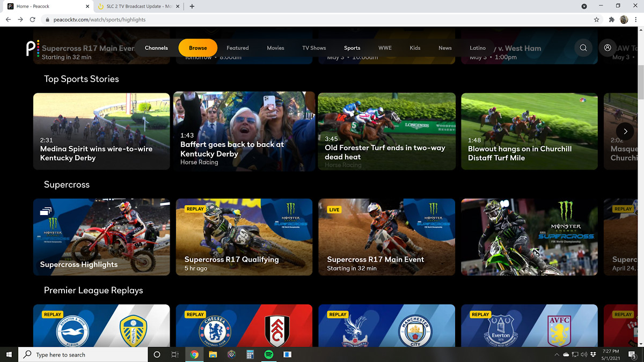
Task: Close the Home - Peacock tab
Action: click(x=88, y=6)
